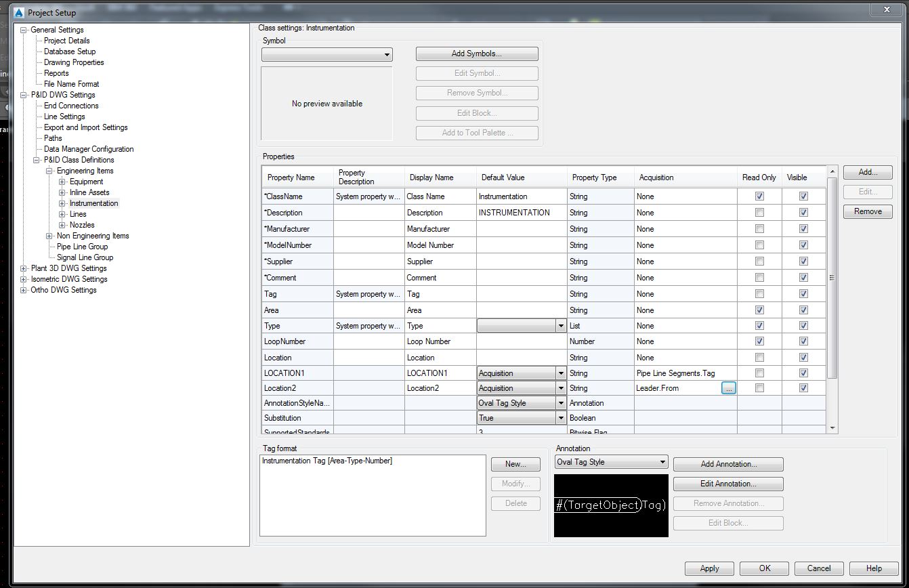Collapse the General Settings tree node
Screen dimensions: 909x588
point(24,30)
